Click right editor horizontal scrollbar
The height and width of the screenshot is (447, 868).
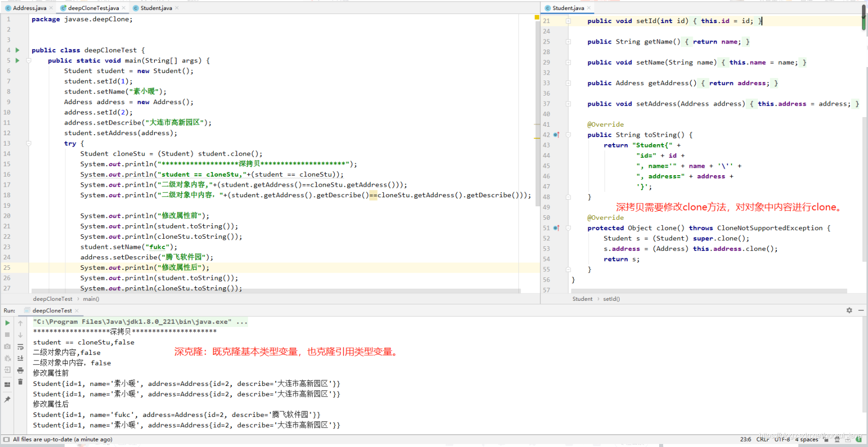click(709, 291)
